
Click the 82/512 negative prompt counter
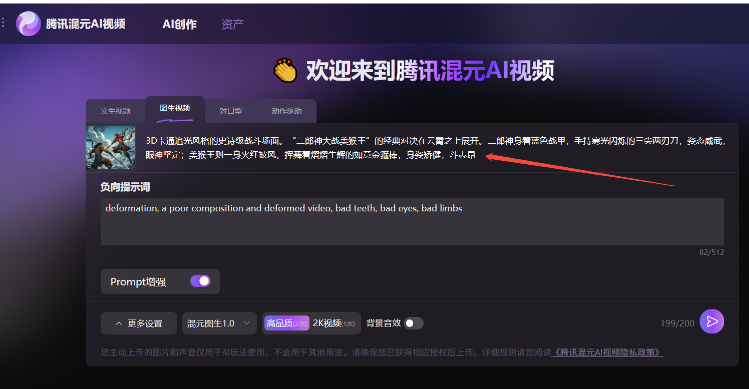click(x=712, y=252)
